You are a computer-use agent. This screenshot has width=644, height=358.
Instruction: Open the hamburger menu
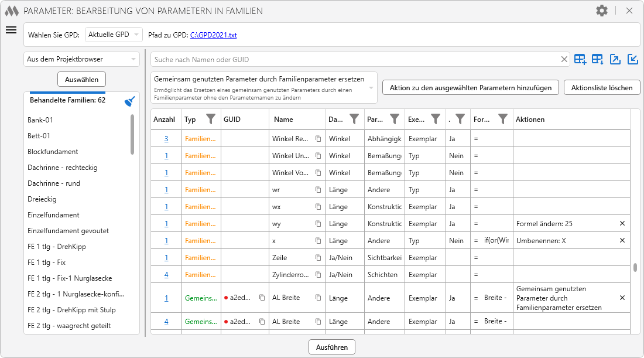click(x=11, y=30)
